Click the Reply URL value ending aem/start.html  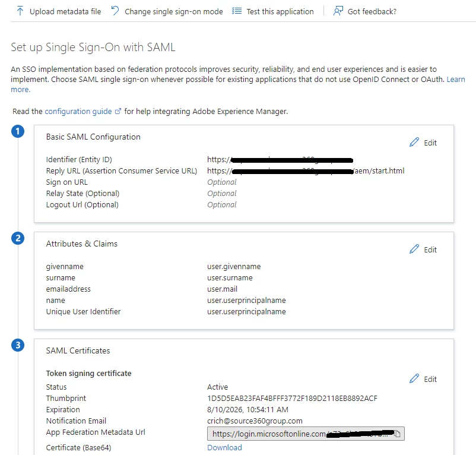tap(306, 170)
